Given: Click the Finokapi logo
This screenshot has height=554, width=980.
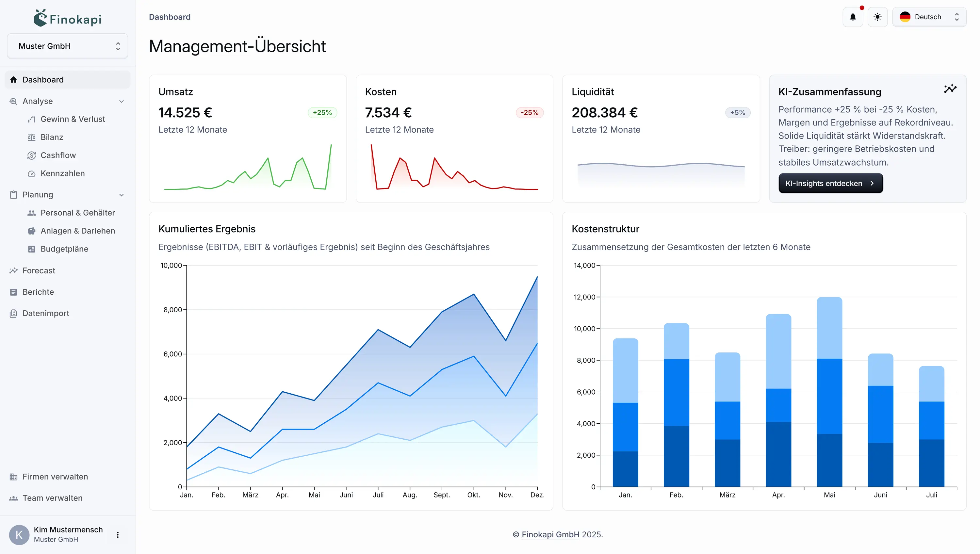Looking at the screenshot, I should click(x=68, y=18).
